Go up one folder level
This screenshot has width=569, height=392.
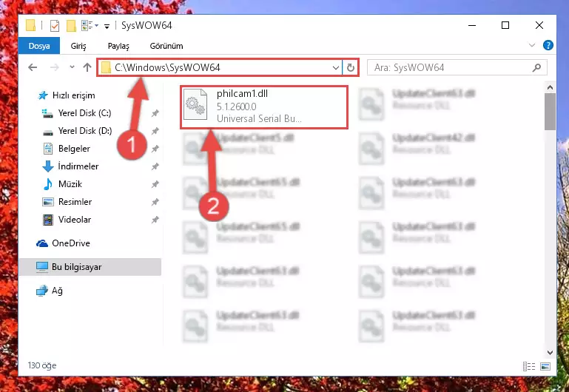click(87, 67)
